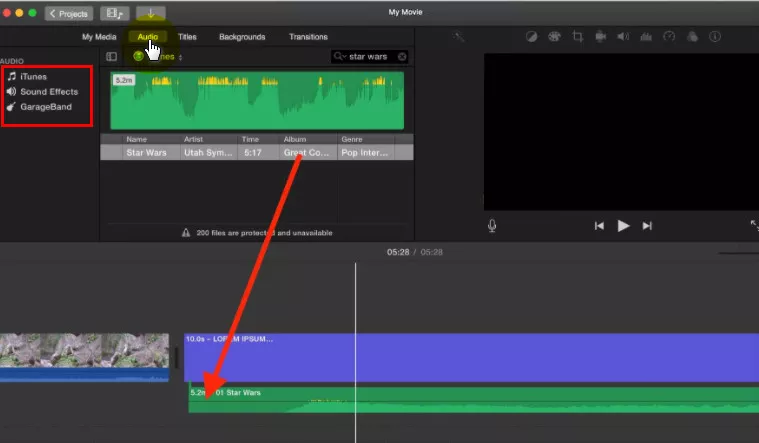Viewport: 759px width, 443px height.
Task: Click the Utah Sym... artist cell
Action: [208, 153]
